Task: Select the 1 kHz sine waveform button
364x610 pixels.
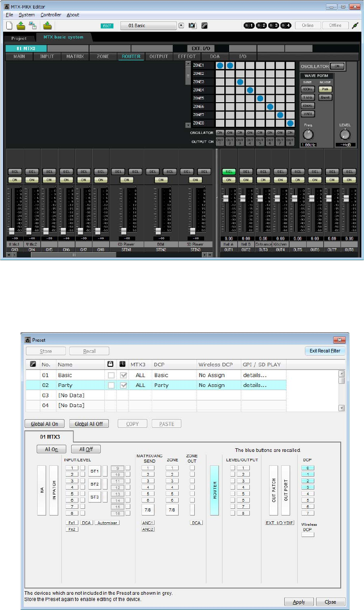Action: [307, 97]
